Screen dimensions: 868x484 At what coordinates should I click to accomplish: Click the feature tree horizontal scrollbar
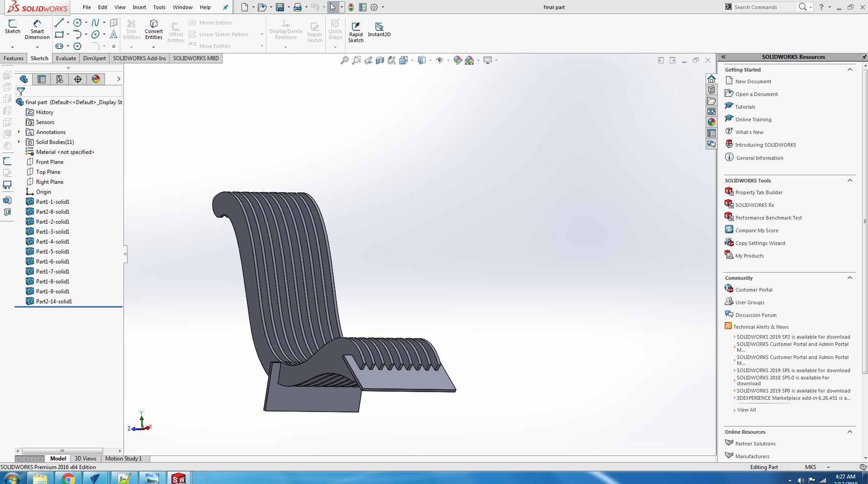click(x=62, y=451)
